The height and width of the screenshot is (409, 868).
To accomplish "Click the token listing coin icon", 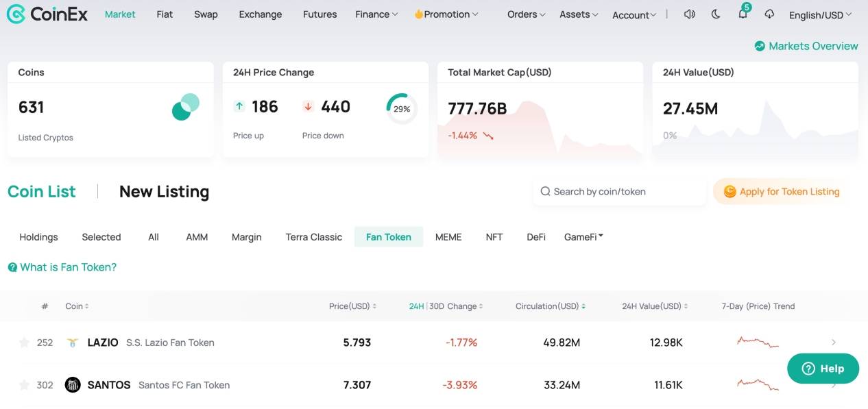I will (x=730, y=191).
